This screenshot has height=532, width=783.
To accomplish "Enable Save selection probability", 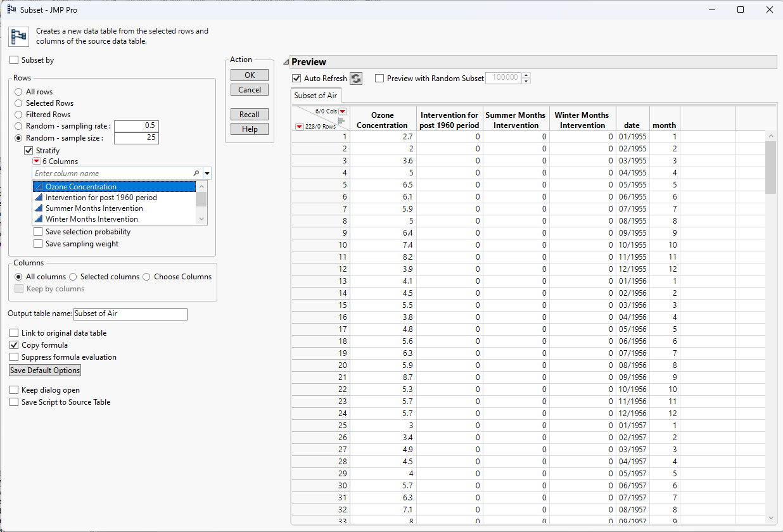I will click(39, 232).
